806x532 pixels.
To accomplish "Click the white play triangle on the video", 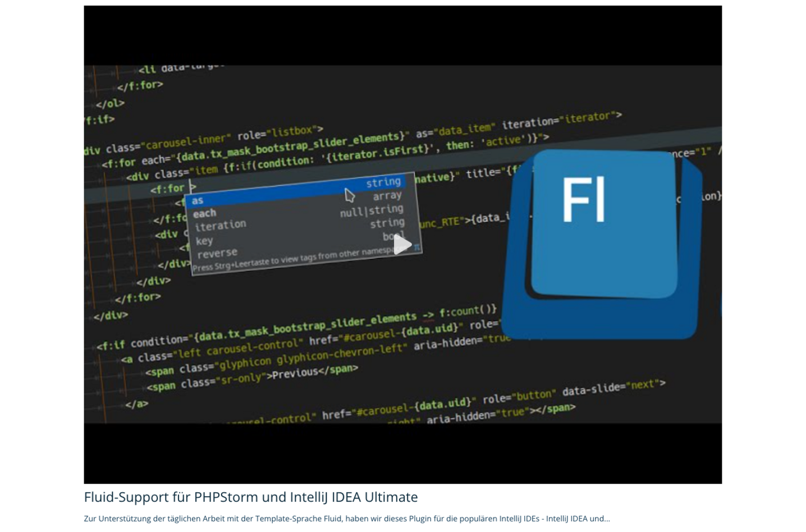I will [x=402, y=244].
